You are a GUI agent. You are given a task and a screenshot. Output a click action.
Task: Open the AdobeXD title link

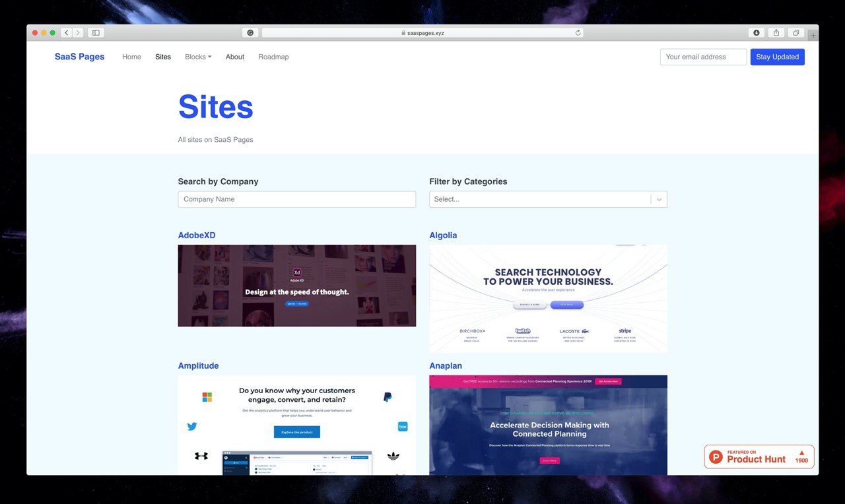click(197, 236)
